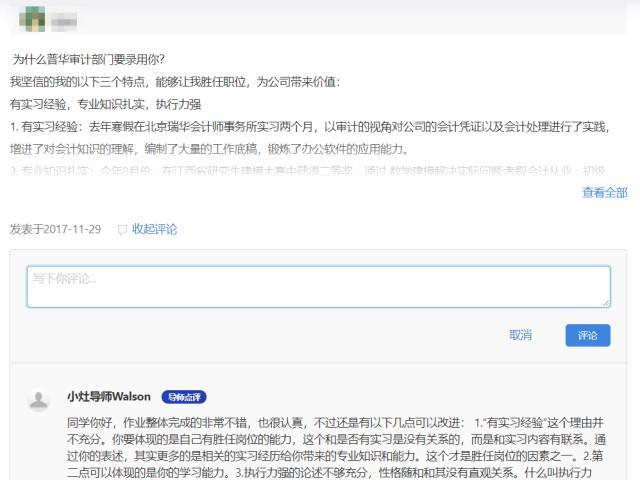Viewport: 640px width, 480px height.
Task: Expand full post with 查看全部
Action: 604,192
